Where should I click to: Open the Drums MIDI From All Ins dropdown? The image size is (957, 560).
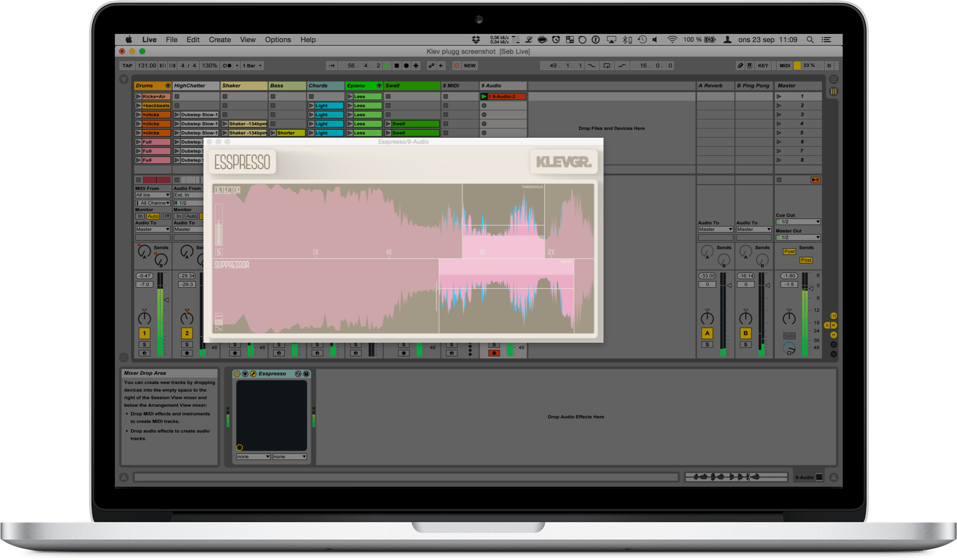(x=153, y=195)
